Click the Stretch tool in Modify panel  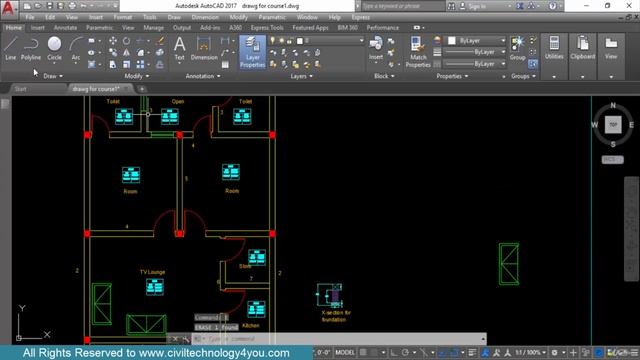(x=113, y=64)
